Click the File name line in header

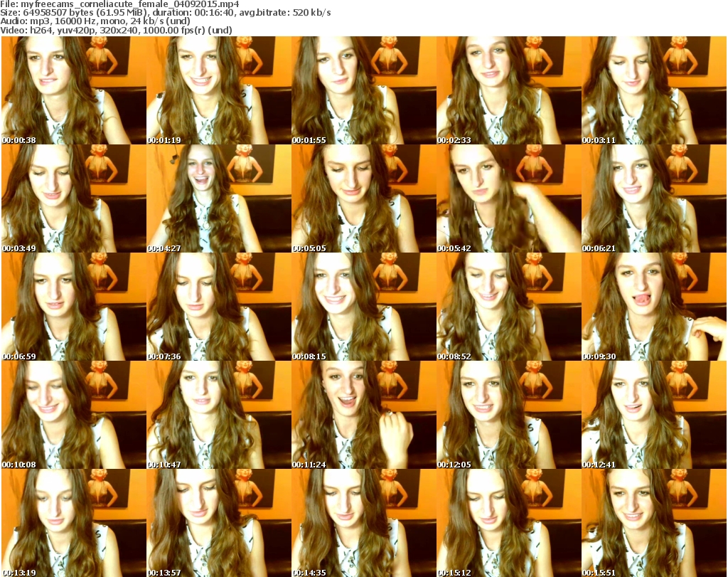click(119, 4)
